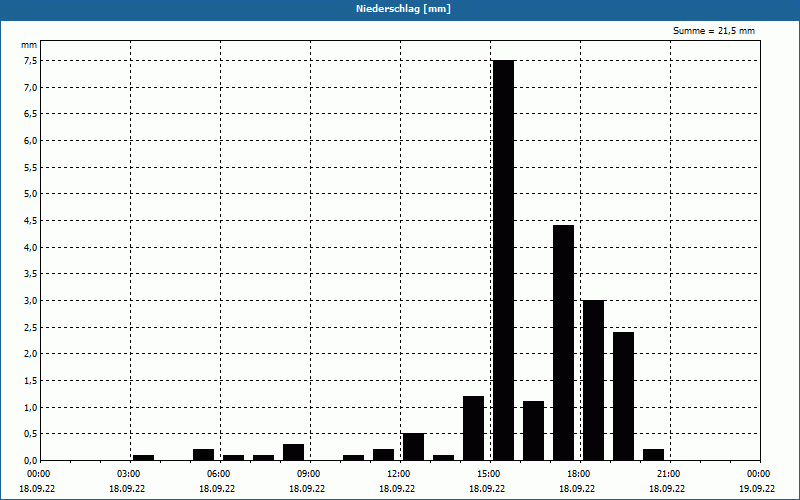
Task: Click the 'mm' unit label on the y-axis
Action: point(29,45)
